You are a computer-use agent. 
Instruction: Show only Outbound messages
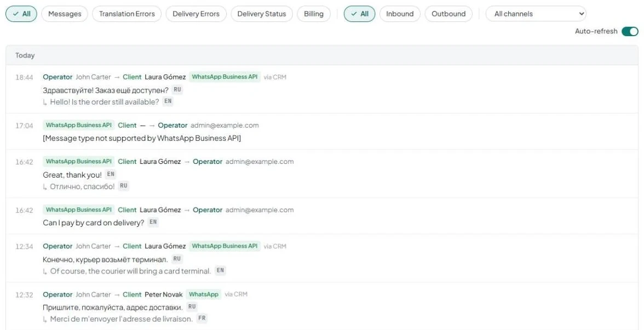pos(449,14)
